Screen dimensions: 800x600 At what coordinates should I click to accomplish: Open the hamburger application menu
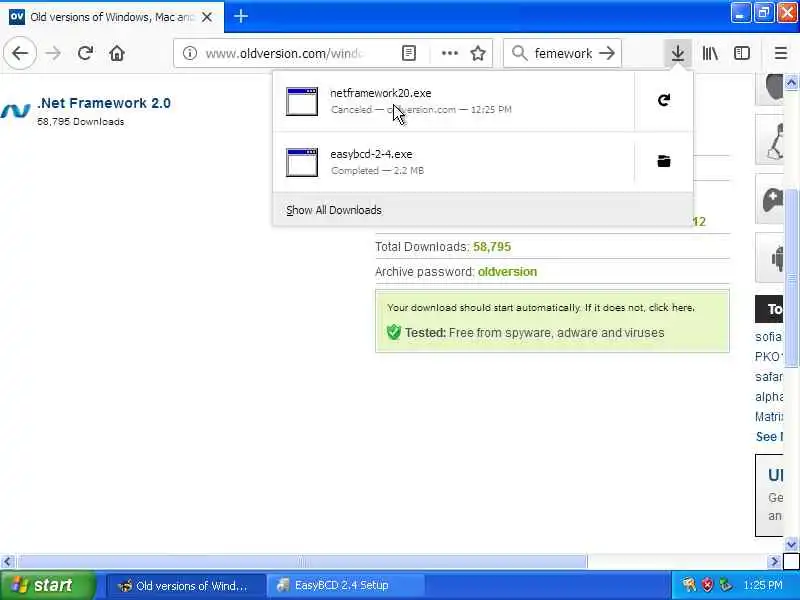pyautogui.click(x=781, y=53)
